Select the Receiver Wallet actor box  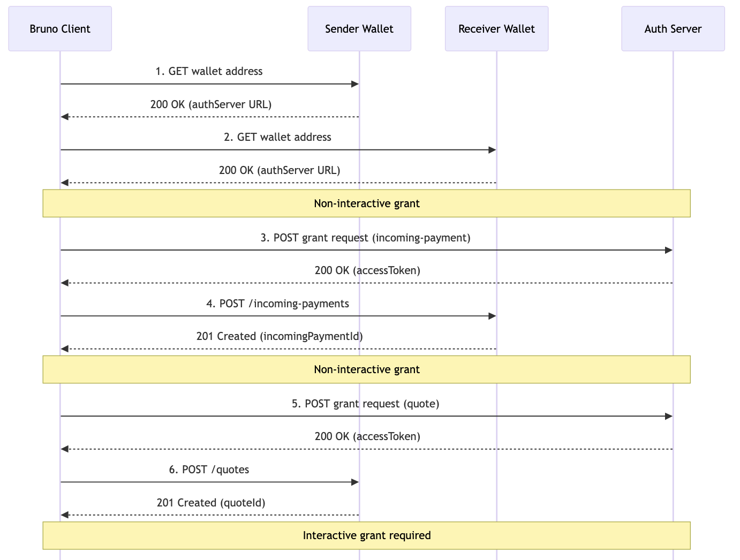point(496,28)
